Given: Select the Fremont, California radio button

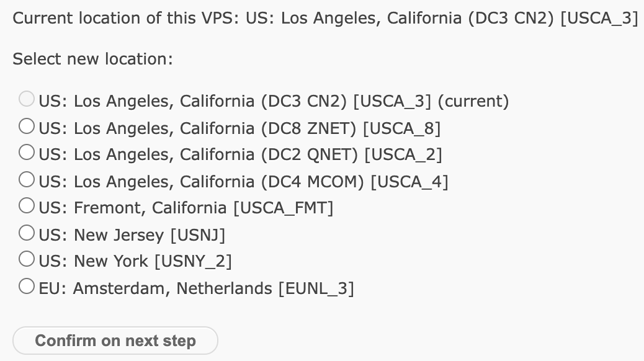Looking at the screenshot, I should pyautogui.click(x=27, y=206).
